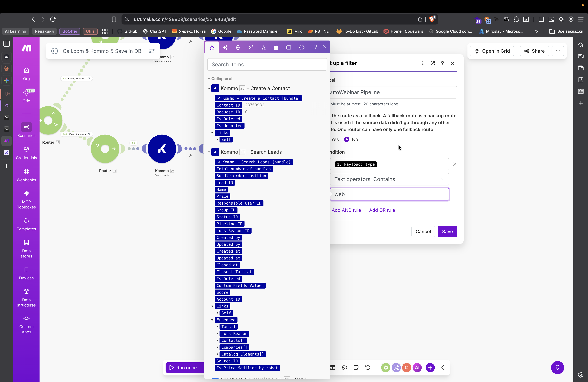Image resolution: width=588 pixels, height=382 pixels.
Task: Open the Webhooks sidebar section
Action: (26, 175)
